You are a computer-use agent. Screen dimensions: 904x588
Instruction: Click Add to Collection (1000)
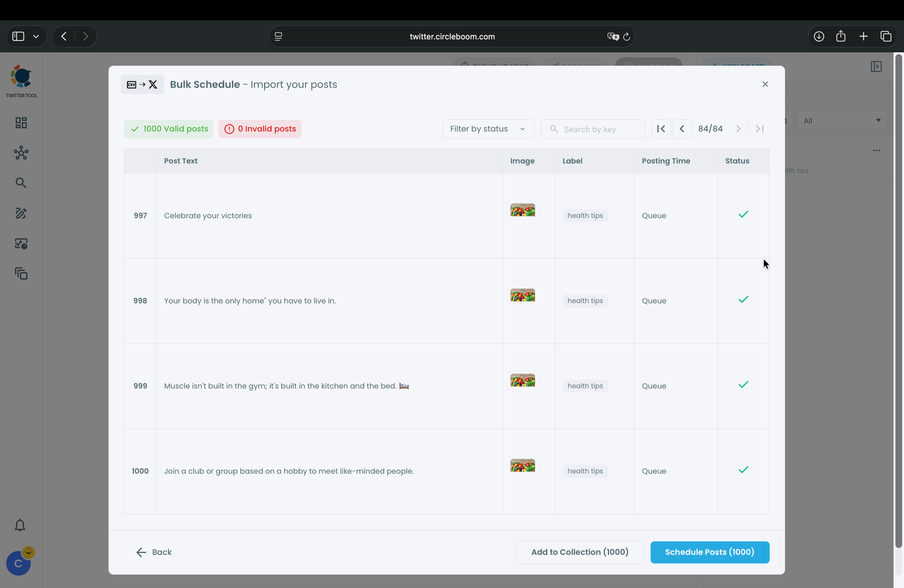coord(579,552)
